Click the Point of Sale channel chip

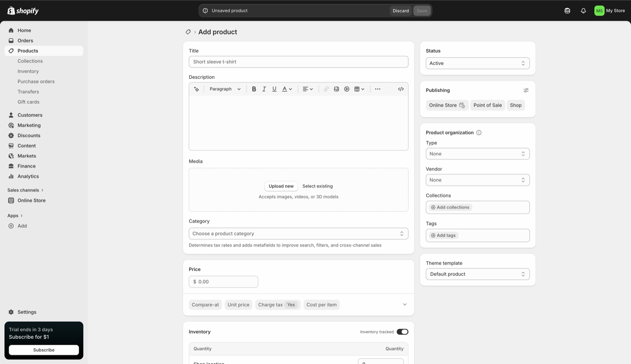click(x=487, y=105)
